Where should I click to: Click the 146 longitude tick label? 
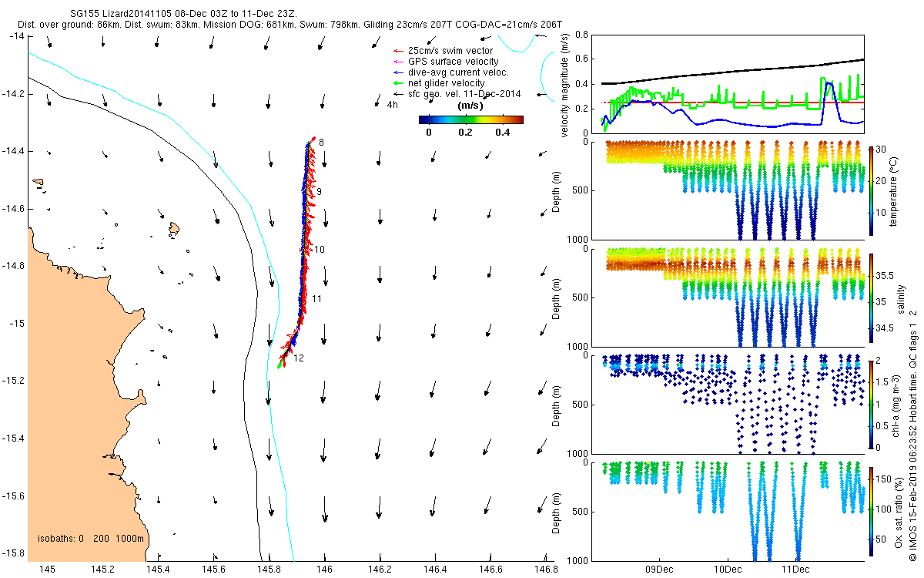(324, 569)
